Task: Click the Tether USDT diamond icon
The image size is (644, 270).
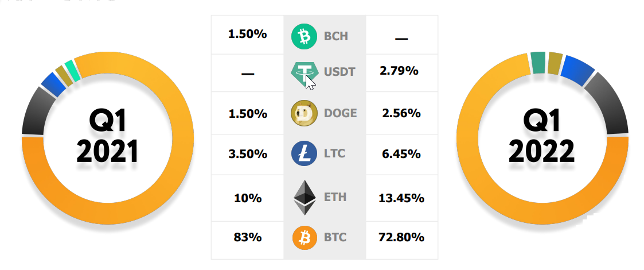Action: click(305, 74)
